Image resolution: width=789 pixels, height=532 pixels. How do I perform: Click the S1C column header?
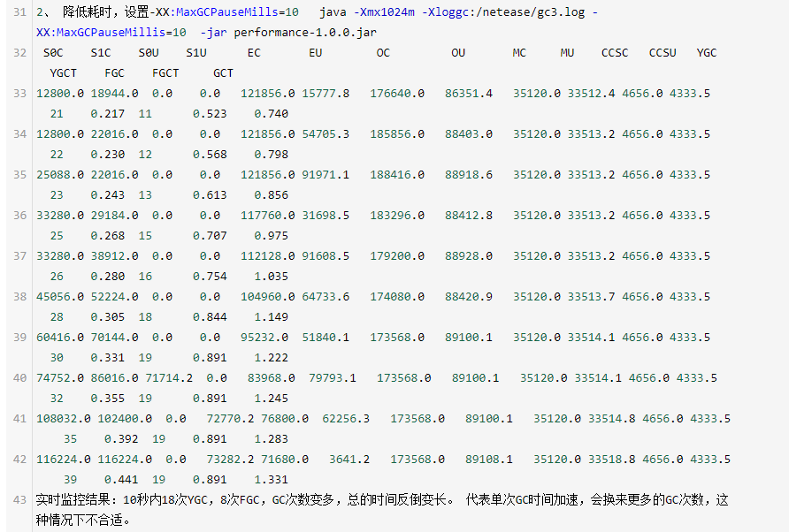(101, 53)
